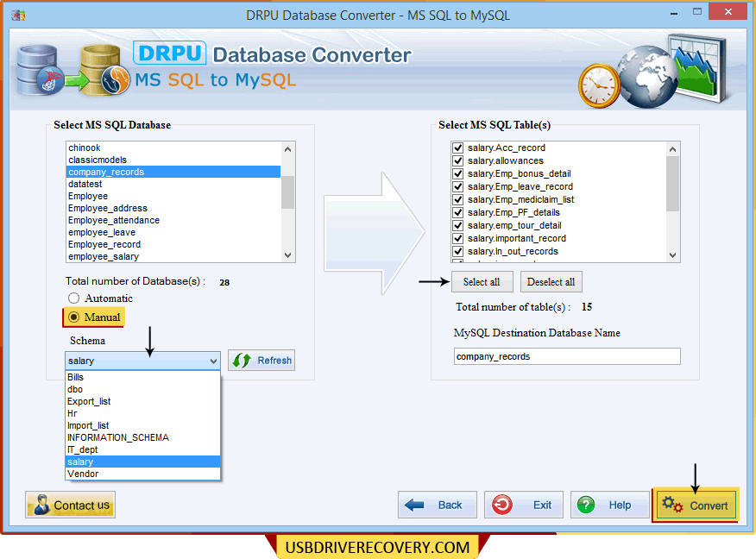Select IT_dept schema option
This screenshot has width=756, height=559.
point(142,449)
